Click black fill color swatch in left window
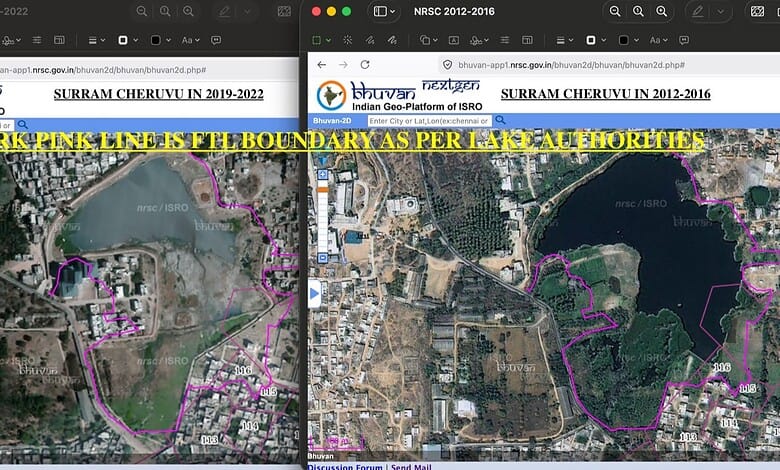780x470 pixels. [x=156, y=40]
